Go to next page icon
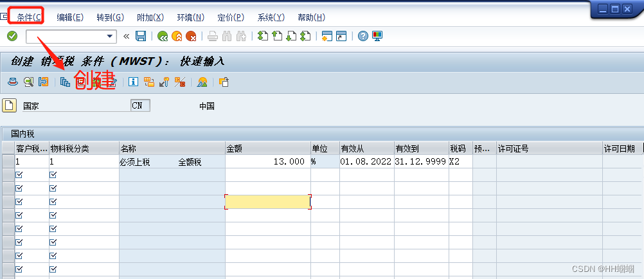 (x=291, y=37)
